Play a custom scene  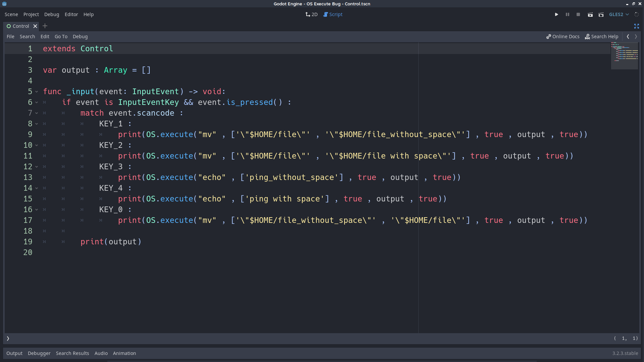click(x=601, y=14)
